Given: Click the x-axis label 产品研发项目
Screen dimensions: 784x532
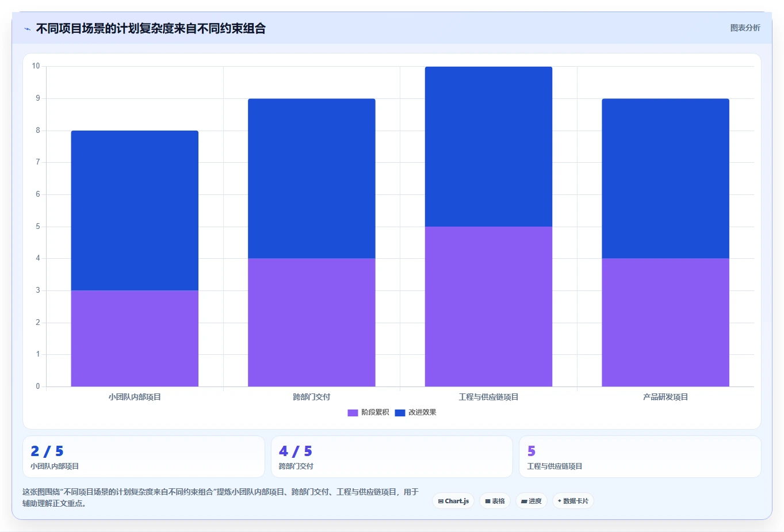Looking at the screenshot, I should 666,397.
